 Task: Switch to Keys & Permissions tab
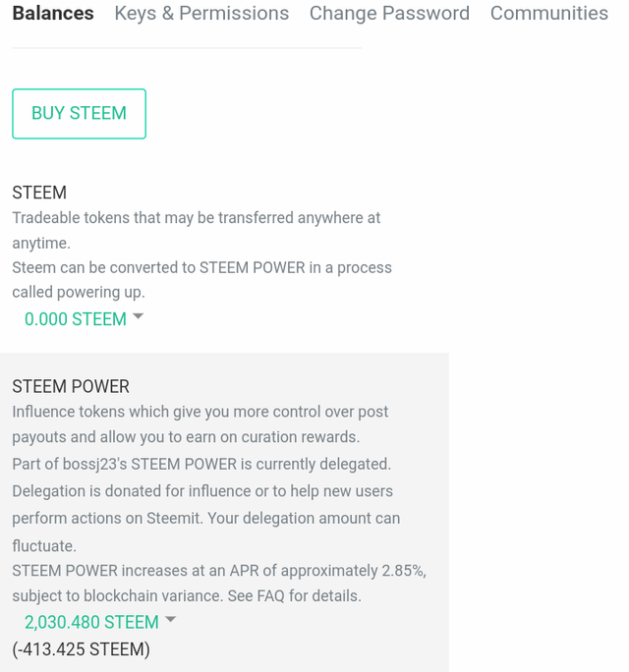tap(201, 14)
